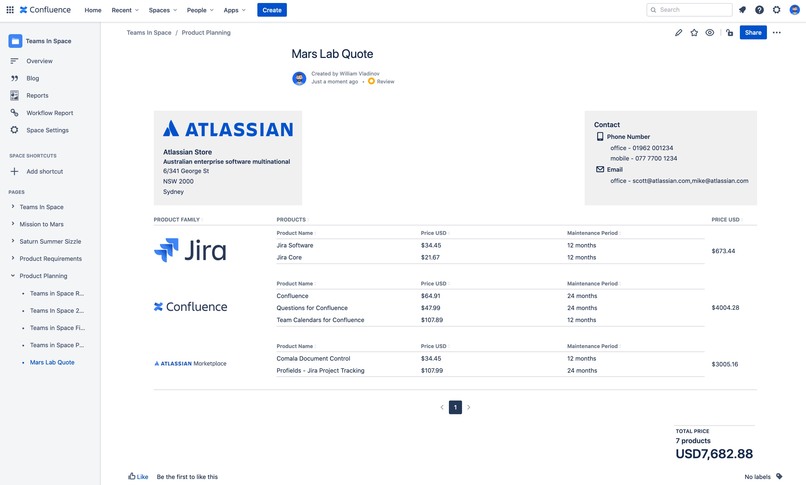Click the Comala Document Control entry
This screenshot has height=485, width=806.
tap(313, 359)
